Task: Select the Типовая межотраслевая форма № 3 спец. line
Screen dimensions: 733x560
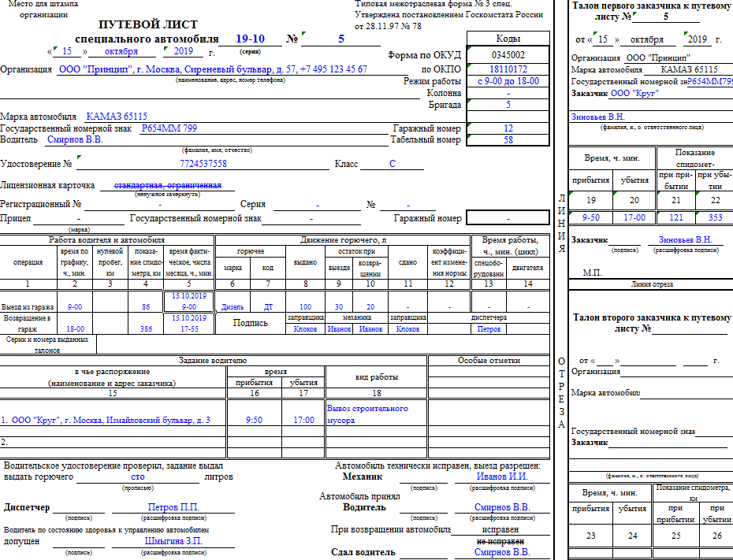Action: click(433, 4)
